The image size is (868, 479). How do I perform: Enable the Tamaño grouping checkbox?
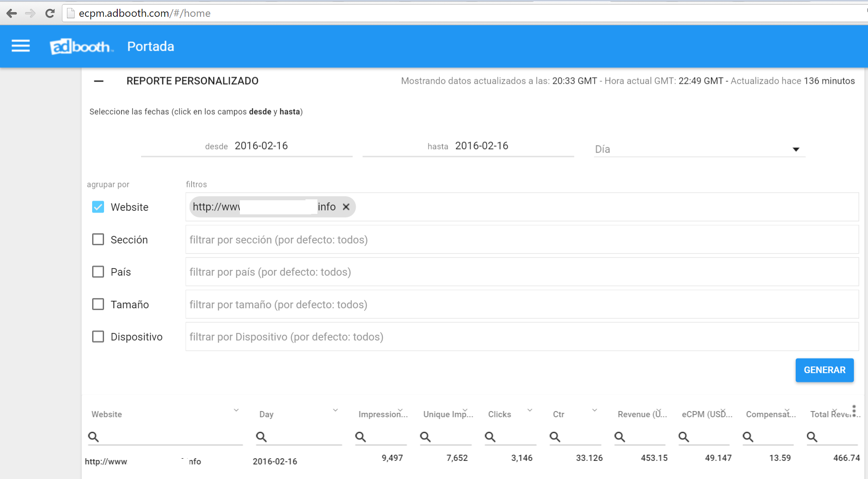[x=98, y=304]
